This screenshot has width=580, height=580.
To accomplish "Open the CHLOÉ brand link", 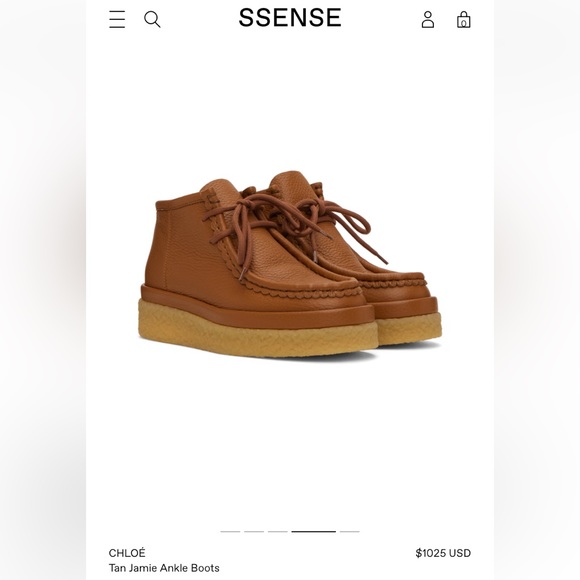I will click(127, 553).
